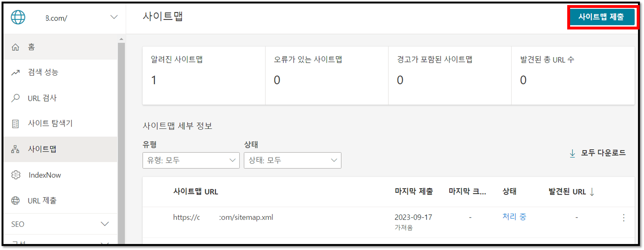Image resolution: width=644 pixels, height=250 pixels.
Task: Click the 처리 중 status link
Action: click(x=514, y=217)
